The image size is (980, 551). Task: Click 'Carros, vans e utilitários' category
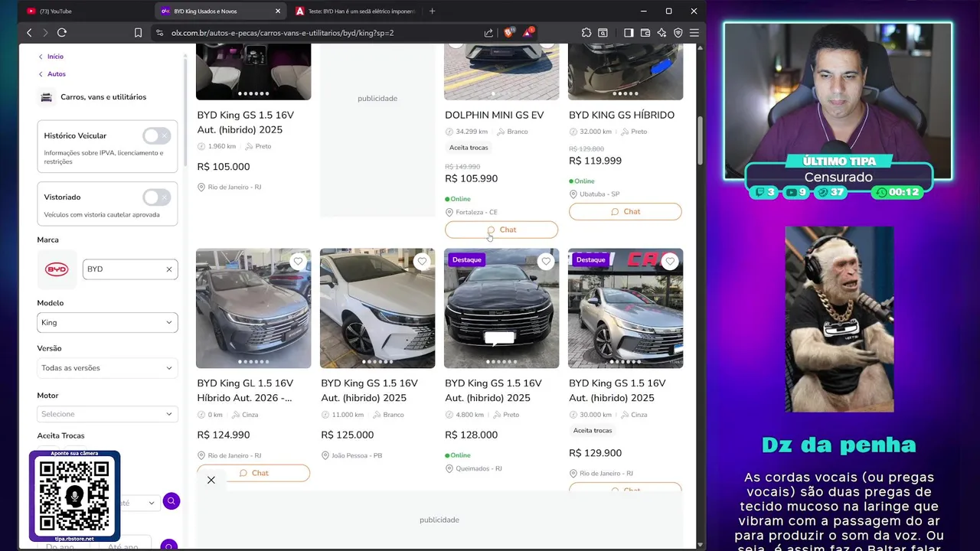coord(103,97)
